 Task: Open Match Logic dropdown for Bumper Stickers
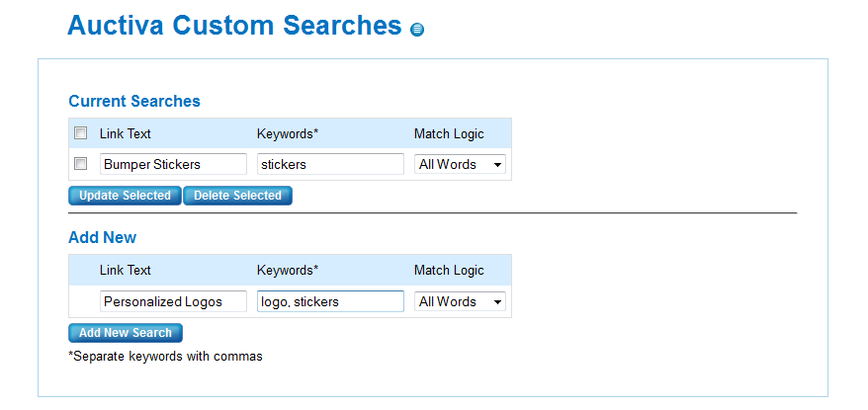[x=460, y=164]
